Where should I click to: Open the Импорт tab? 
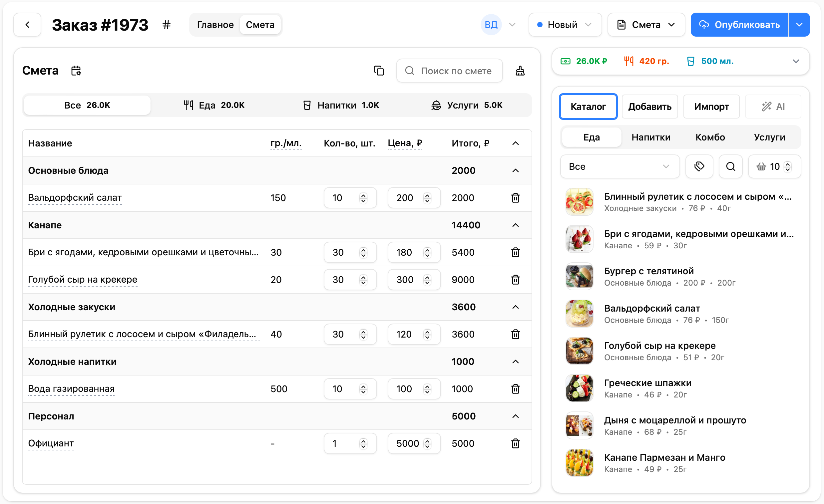coord(711,107)
